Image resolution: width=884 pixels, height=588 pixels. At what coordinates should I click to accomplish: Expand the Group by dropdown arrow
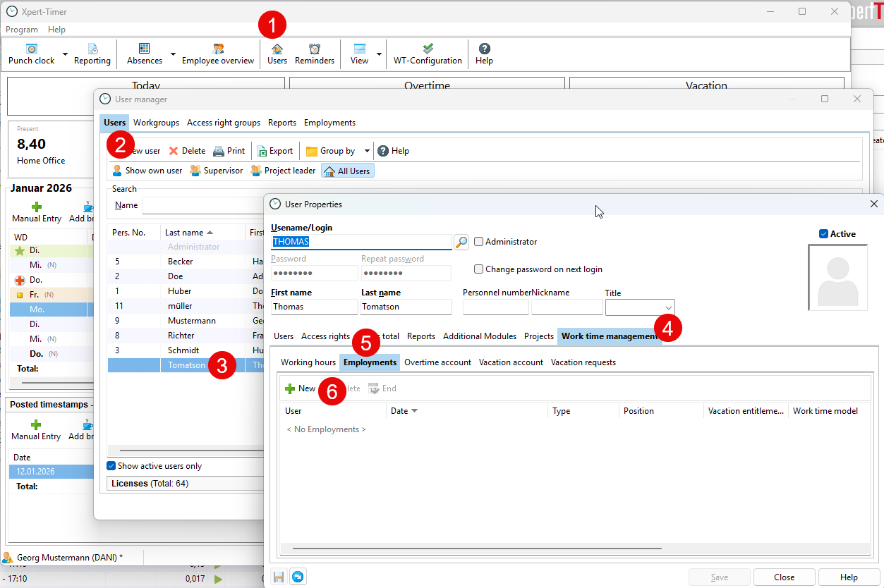(367, 151)
